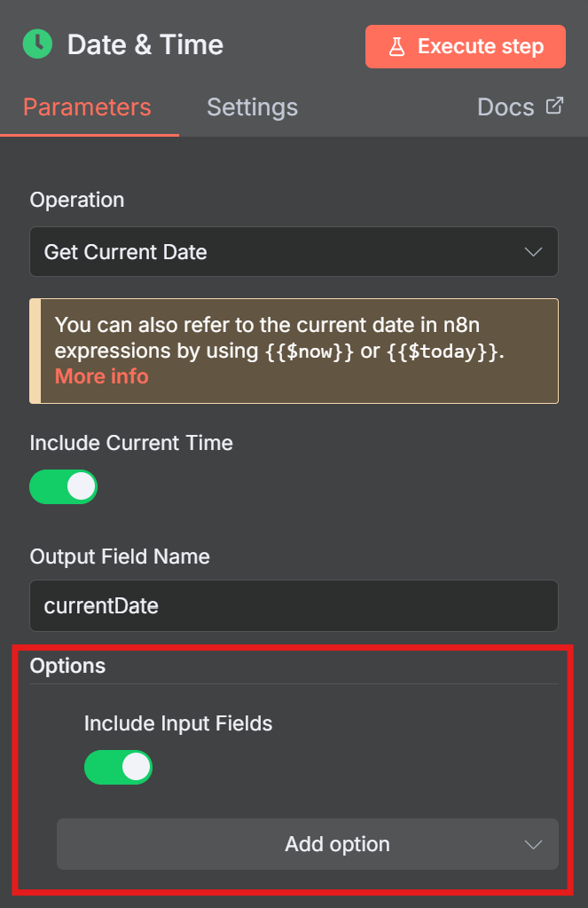
Task: Click the Output Field Name label
Action: 120,557
